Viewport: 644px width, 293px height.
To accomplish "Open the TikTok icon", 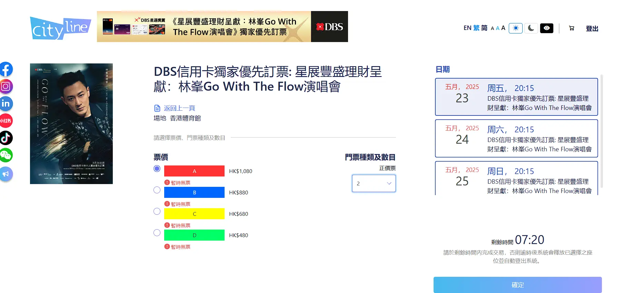I will point(6,138).
